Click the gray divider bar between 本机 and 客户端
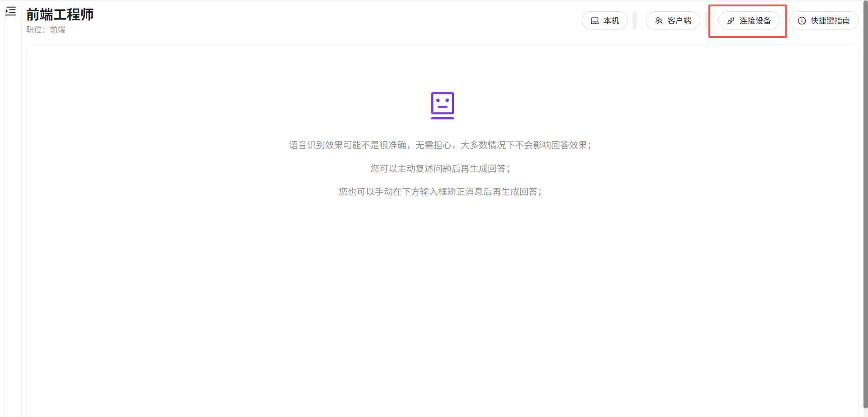 tap(635, 20)
